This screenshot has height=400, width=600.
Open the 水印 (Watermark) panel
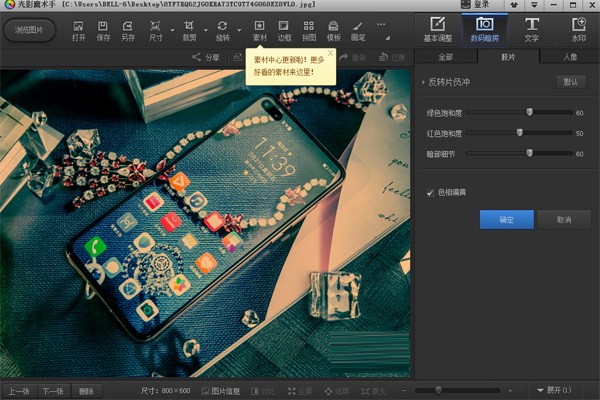tap(579, 28)
